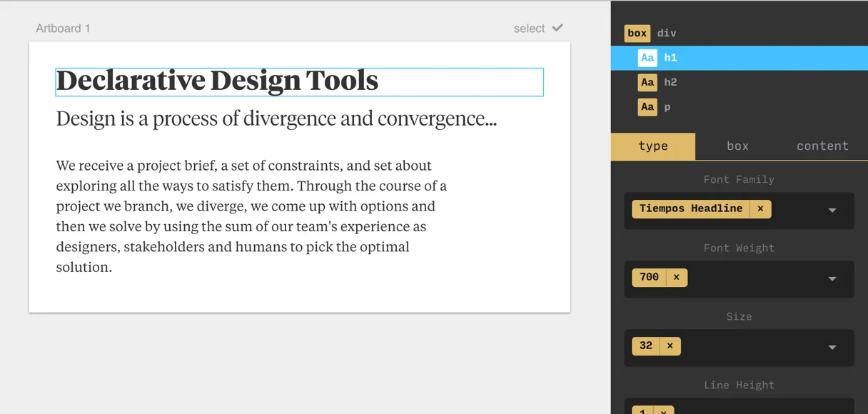Viewport: 868px width, 414px height.
Task: Select the h2 layer row
Action: 740,82
